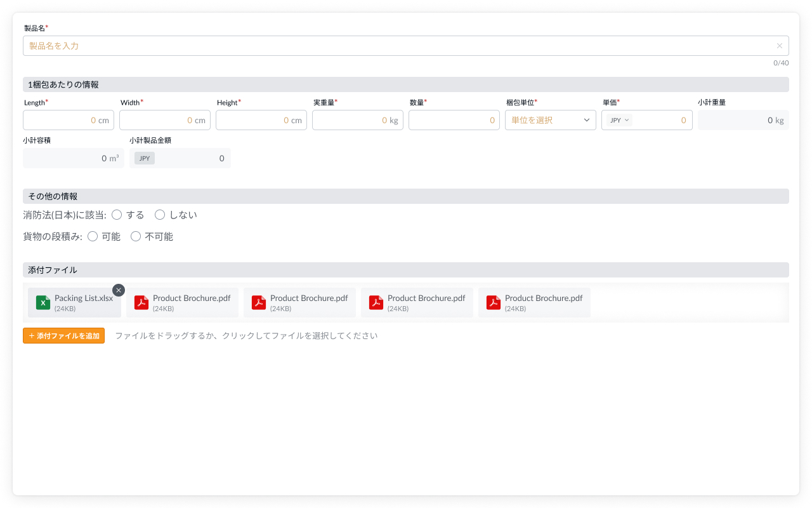Click the その他の情報 section header
Viewport: 812px width, 508px height.
click(406, 196)
